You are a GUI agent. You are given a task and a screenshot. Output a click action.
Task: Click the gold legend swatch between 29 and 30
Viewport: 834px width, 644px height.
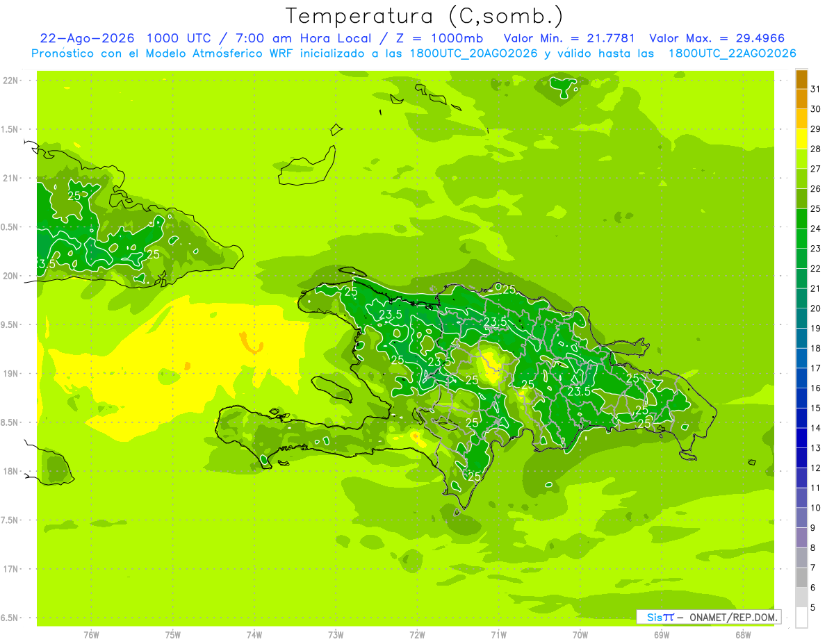[801, 119]
